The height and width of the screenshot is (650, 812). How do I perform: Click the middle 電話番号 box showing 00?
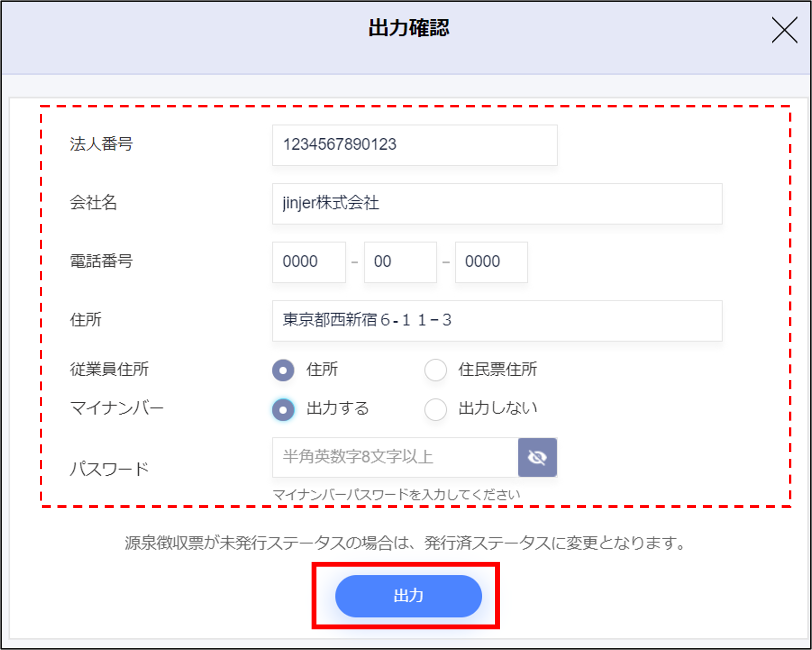400,262
